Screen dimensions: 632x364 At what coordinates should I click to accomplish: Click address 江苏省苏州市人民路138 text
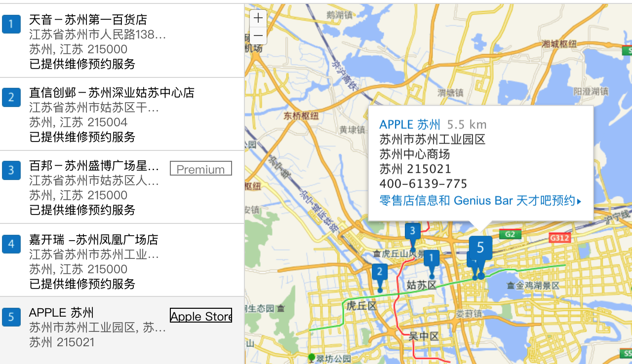pos(98,35)
